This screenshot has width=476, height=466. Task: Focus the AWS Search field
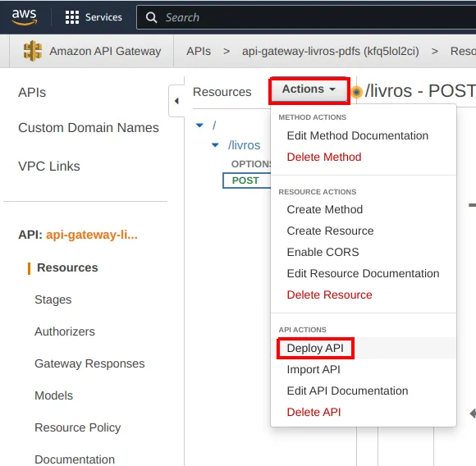306,17
